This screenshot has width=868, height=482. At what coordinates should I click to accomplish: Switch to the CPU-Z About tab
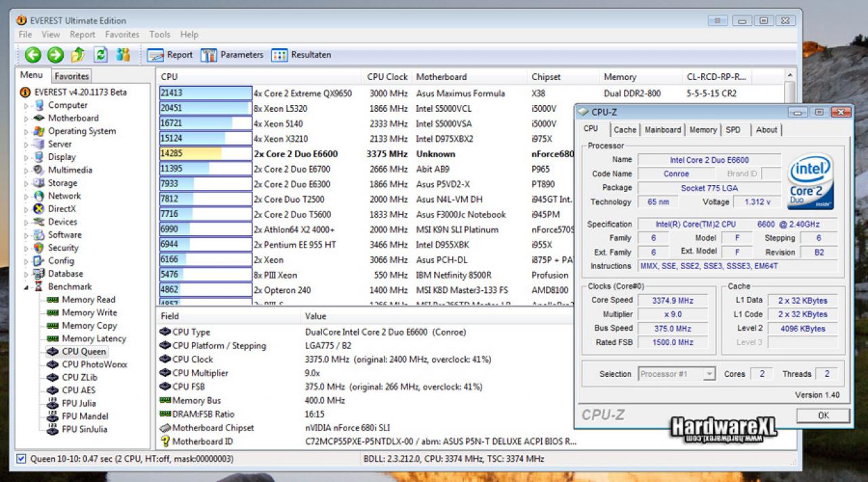click(767, 129)
